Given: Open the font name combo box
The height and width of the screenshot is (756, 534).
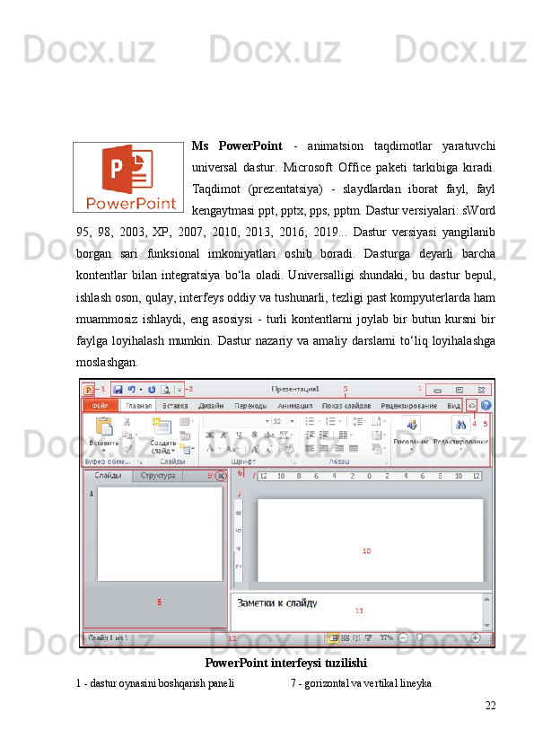Looking at the screenshot, I should [236, 421].
